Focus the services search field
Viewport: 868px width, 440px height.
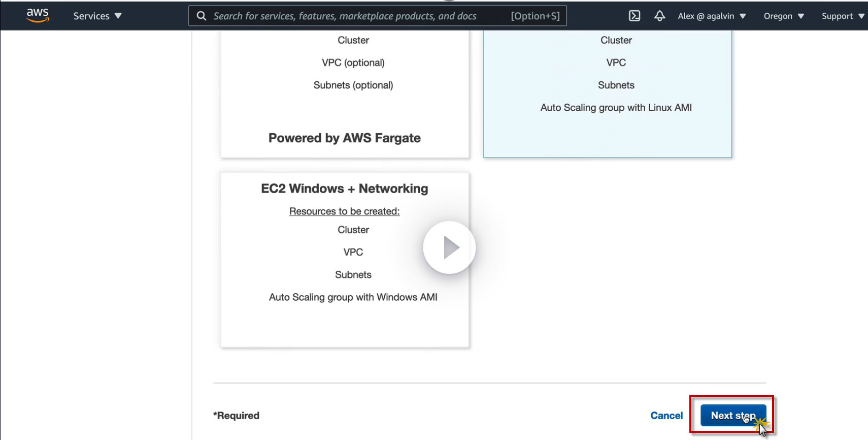pyautogui.click(x=345, y=16)
